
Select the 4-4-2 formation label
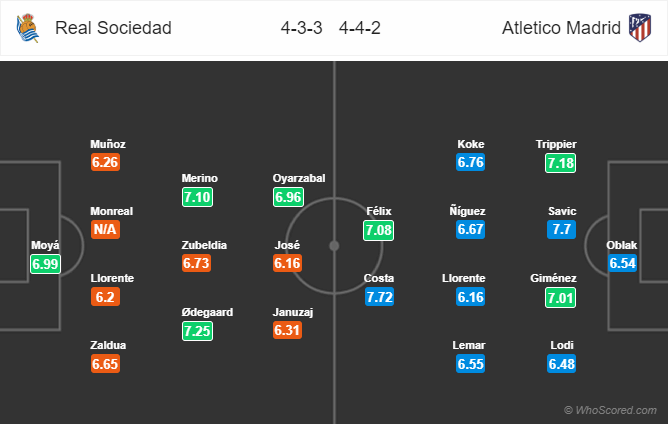360,29
